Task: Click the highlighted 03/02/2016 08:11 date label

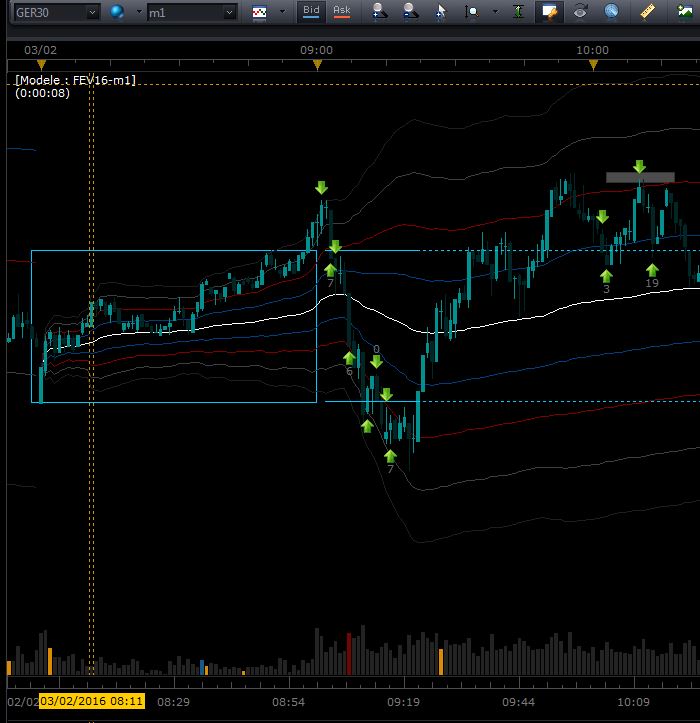Action: tap(92, 701)
